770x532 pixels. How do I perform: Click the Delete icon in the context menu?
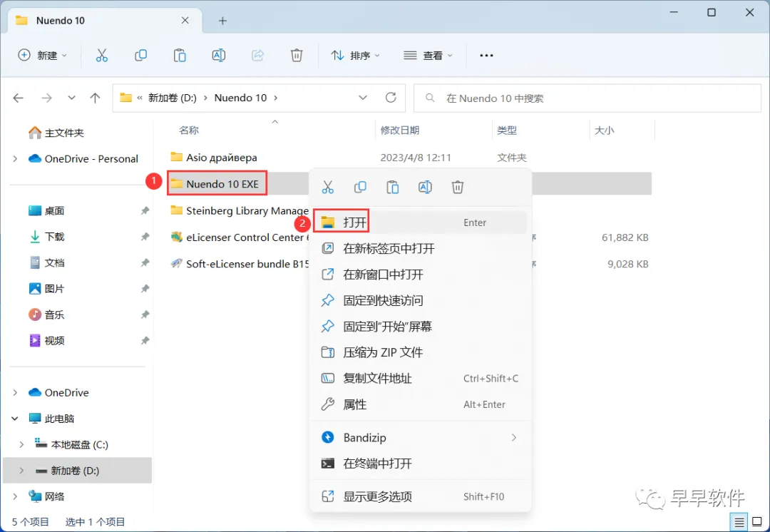coord(458,187)
